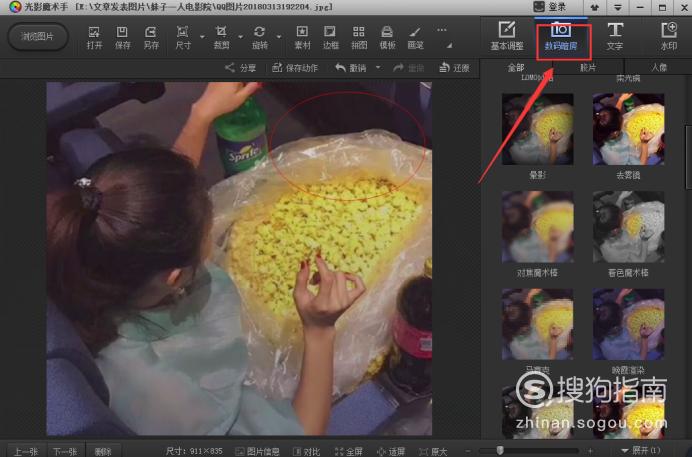The image size is (692, 457).
Task: Fit picture to screen with 适屏
Action: [x=391, y=451]
